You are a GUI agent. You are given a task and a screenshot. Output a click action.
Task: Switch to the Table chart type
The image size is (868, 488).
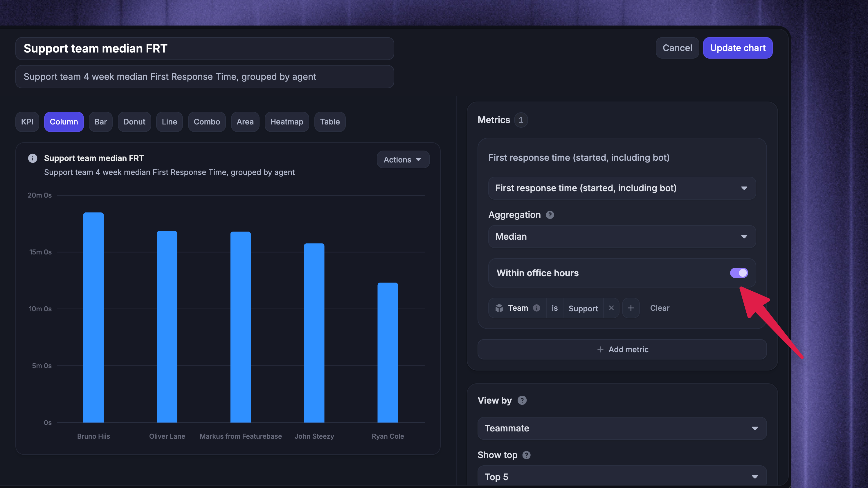[x=330, y=122]
